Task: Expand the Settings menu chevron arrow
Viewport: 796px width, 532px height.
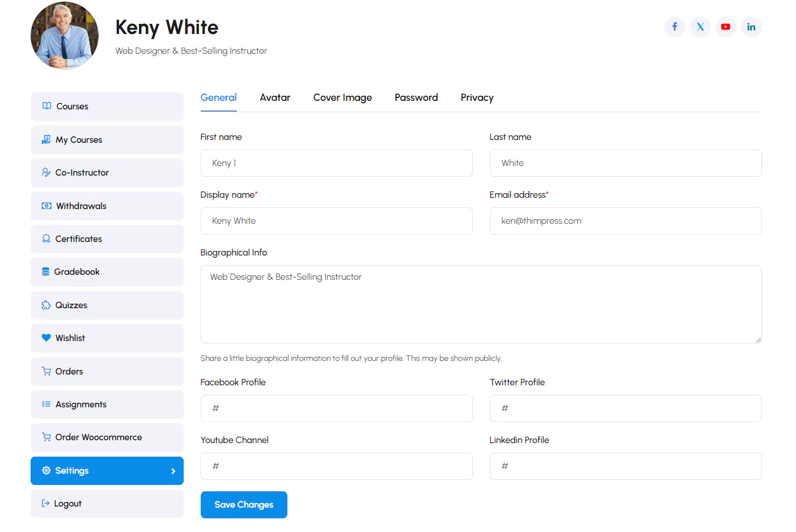Action: pyautogui.click(x=173, y=471)
